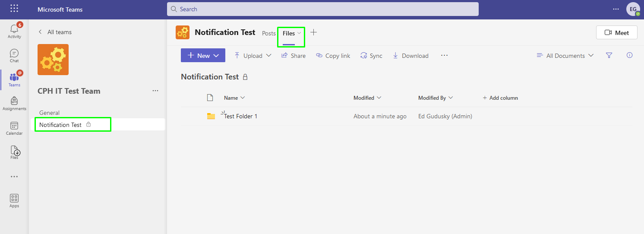This screenshot has width=644, height=234.
Task: Click the CPH IT Test Team name
Action: coord(69,91)
